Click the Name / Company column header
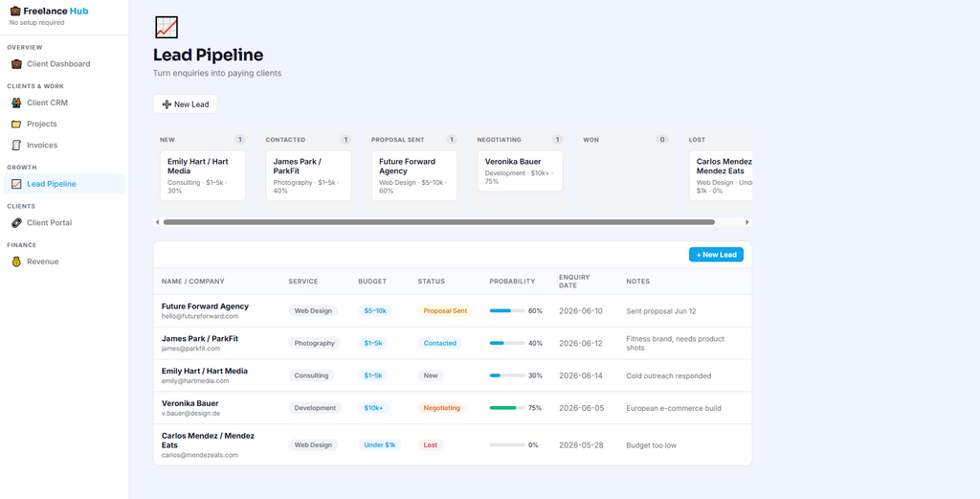Viewport: 980px width, 499px height. coord(193,282)
